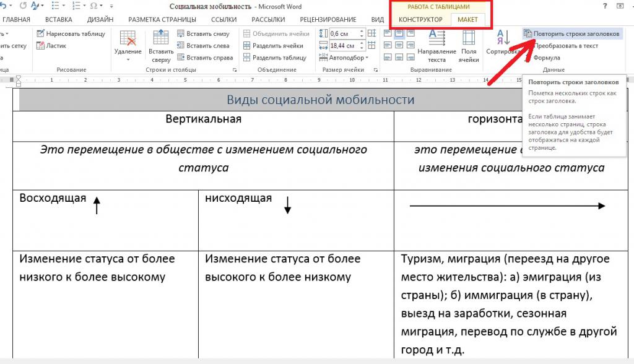This screenshot has height=364, width=634.
Task: Toggle Repeat Header Rows (Повторить строки заголовков)
Action: (x=571, y=33)
